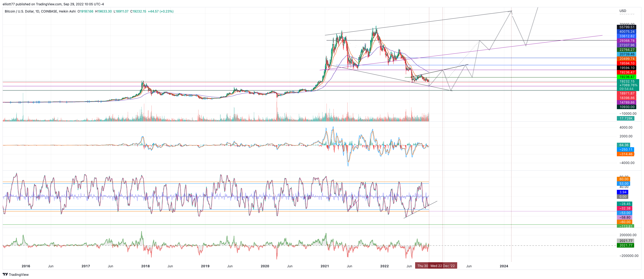Click the -250.11 blue indicator label
The height and width of the screenshot is (279, 644).
tap(625, 150)
